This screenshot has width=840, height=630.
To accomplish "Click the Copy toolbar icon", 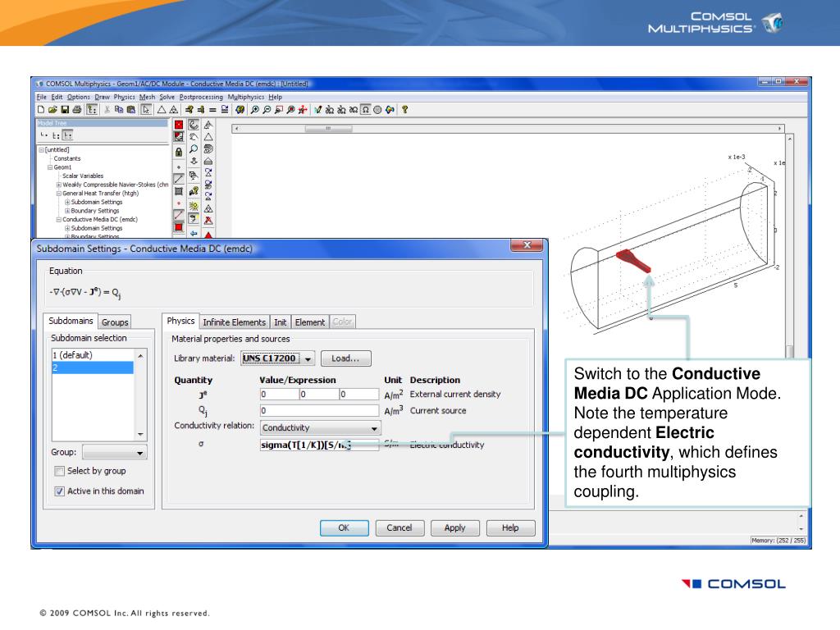I will click(x=119, y=110).
